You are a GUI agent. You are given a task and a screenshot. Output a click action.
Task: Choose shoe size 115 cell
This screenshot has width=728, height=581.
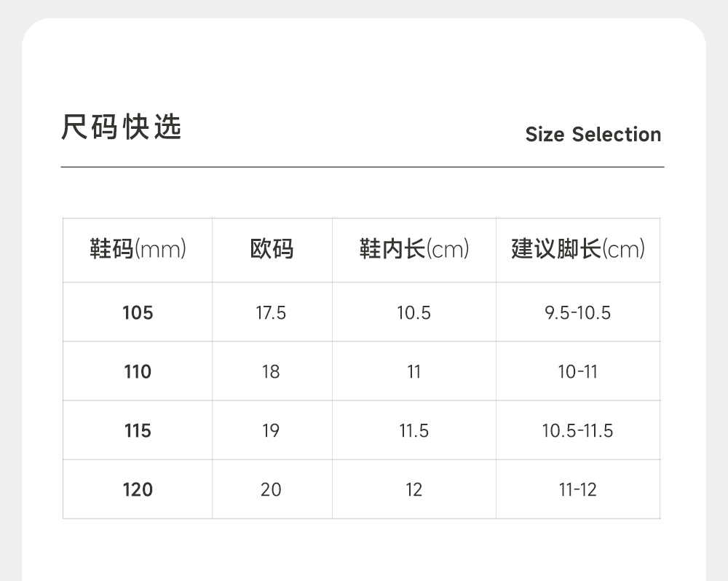pyautogui.click(x=138, y=431)
